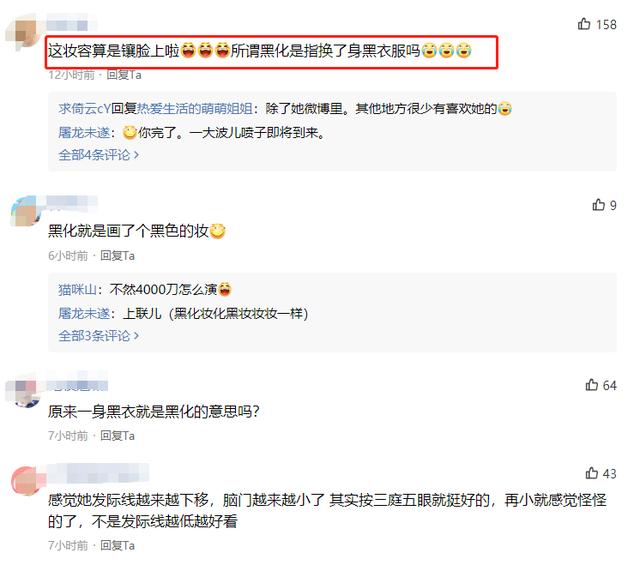Expand 全部3条评论 replies

point(98,336)
